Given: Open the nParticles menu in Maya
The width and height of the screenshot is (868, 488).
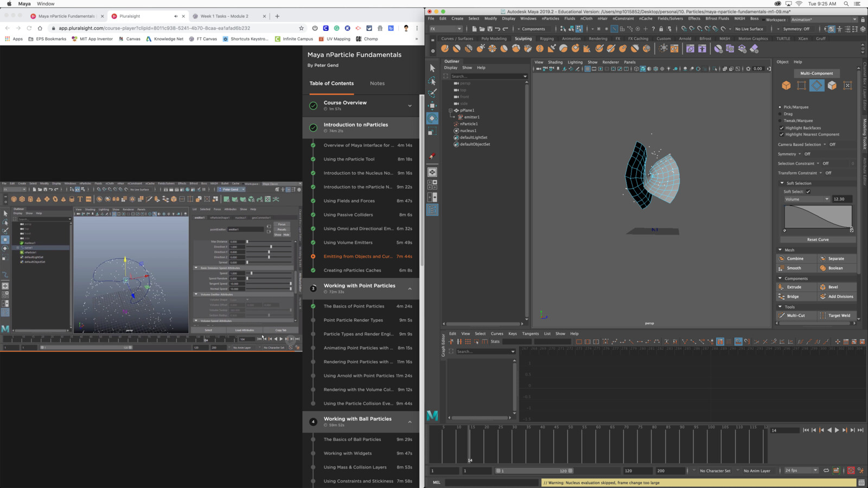Looking at the screenshot, I should [x=550, y=18].
